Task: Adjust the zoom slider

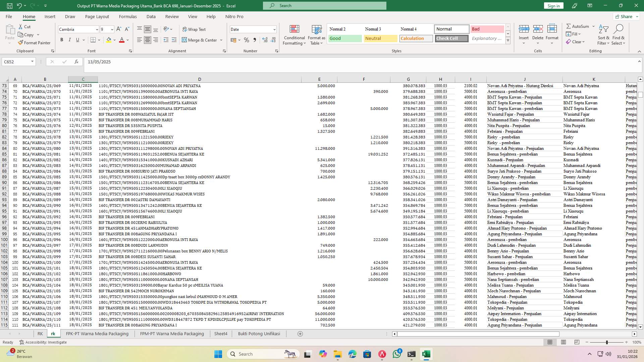Action: (606, 342)
